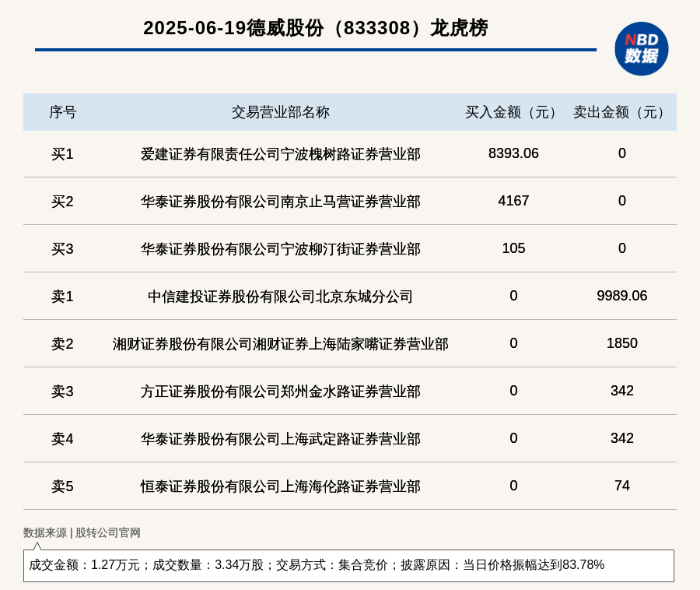700x590 pixels.
Task: Click the sell amount 0 in 买3 row
Action: 622,248
